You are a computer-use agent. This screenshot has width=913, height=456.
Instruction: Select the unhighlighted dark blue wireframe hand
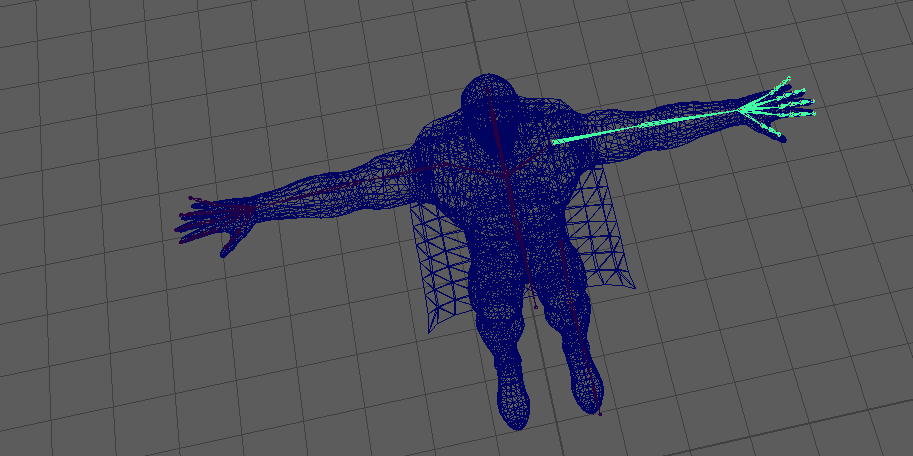point(214,224)
